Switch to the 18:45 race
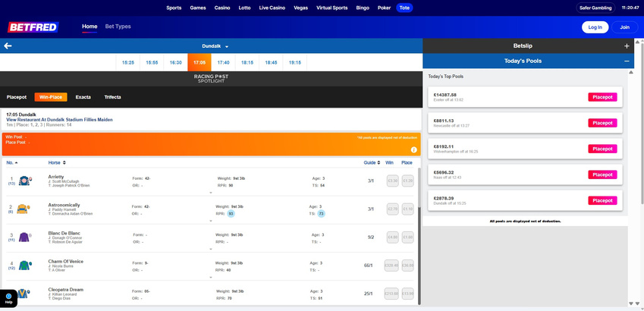Viewport: 644px width, 311px height. (271, 62)
